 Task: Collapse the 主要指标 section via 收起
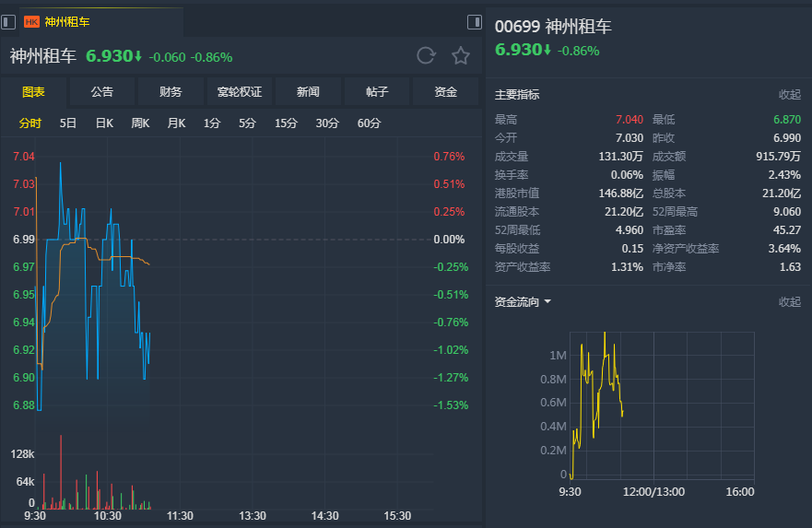coord(790,94)
